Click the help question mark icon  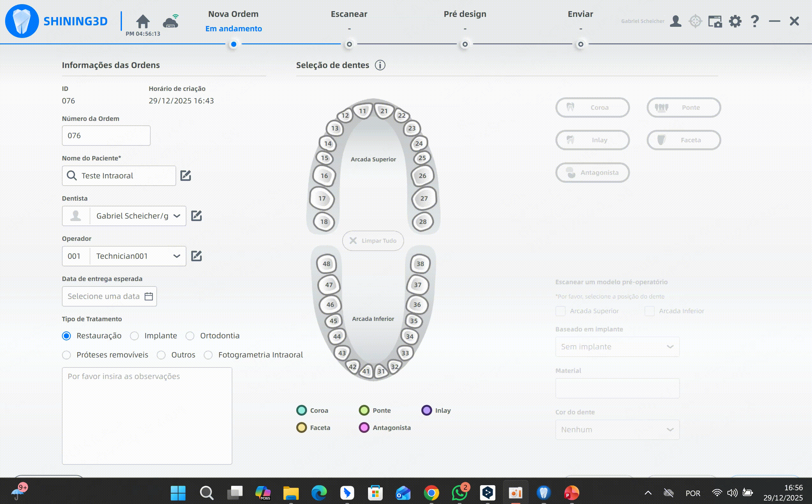755,21
